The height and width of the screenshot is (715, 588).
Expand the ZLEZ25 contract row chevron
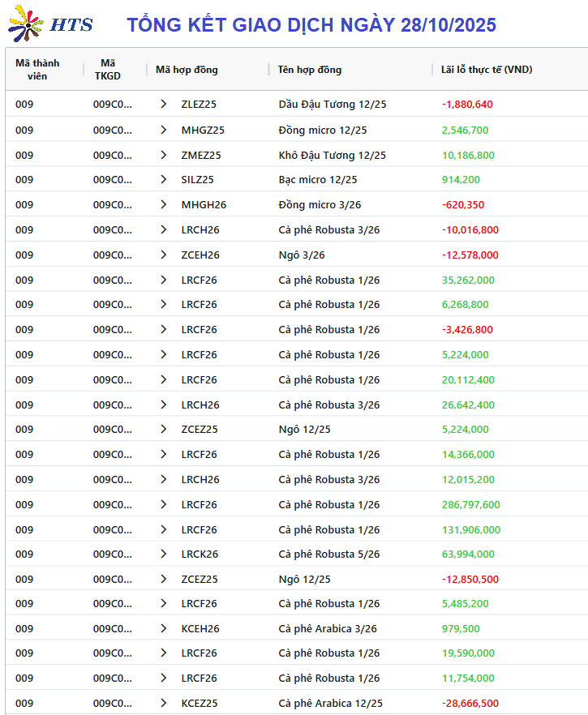pos(163,105)
